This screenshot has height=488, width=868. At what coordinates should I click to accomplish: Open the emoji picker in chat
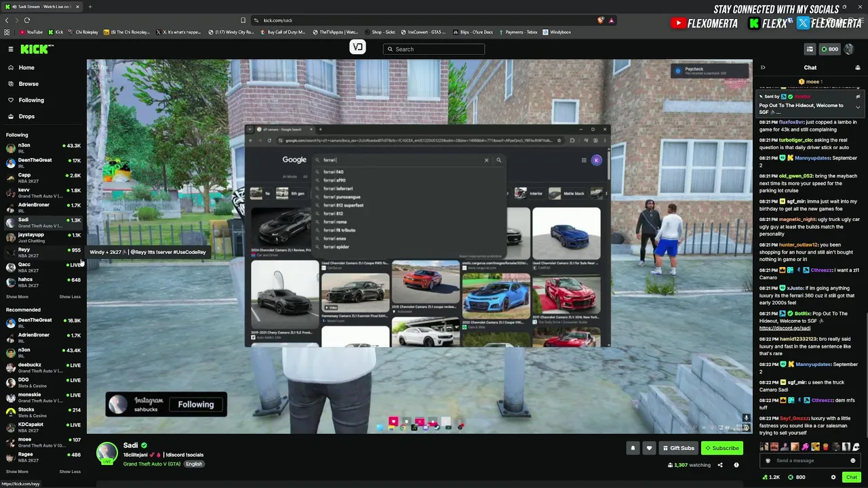pyautogui.click(x=853, y=461)
